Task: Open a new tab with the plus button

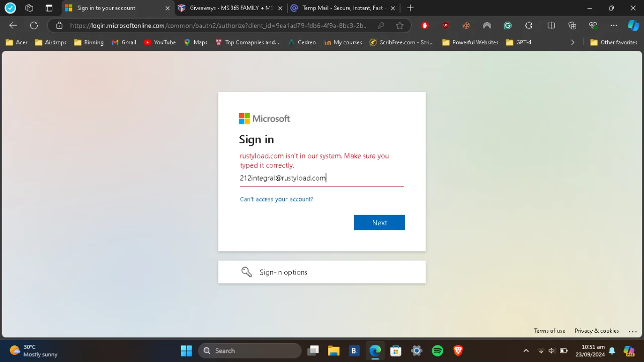Action: coord(410,8)
